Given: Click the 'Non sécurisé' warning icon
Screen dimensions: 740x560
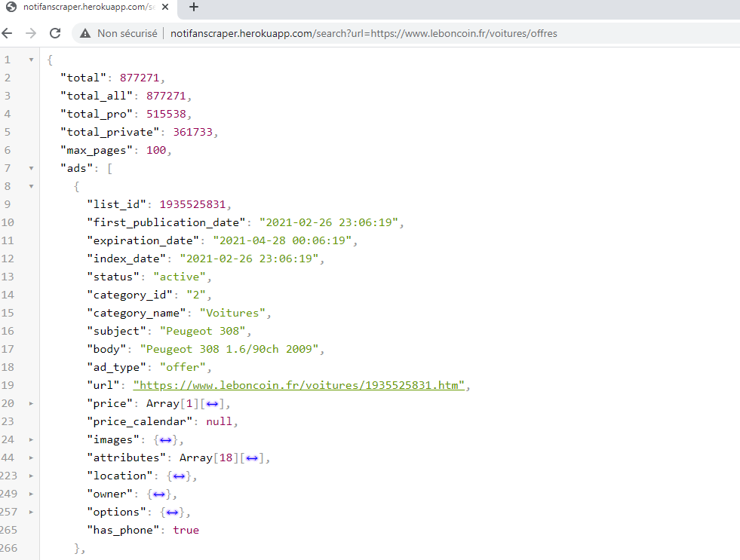Looking at the screenshot, I should pos(85,33).
